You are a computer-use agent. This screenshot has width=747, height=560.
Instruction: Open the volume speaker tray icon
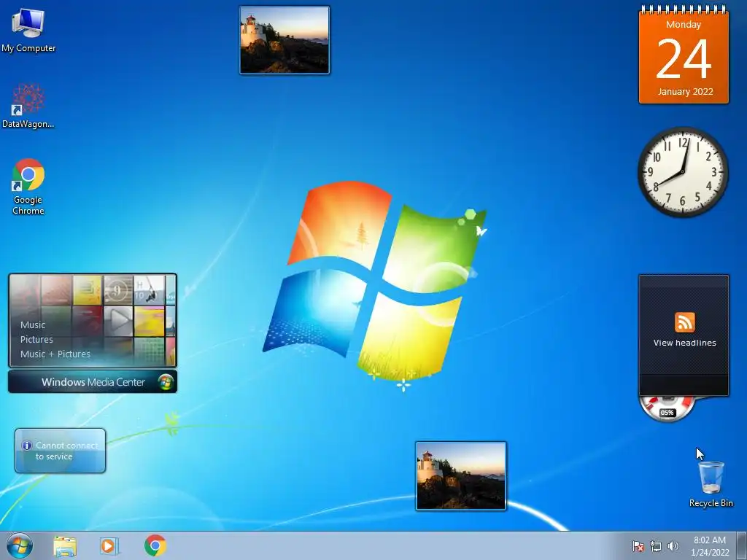(673, 546)
